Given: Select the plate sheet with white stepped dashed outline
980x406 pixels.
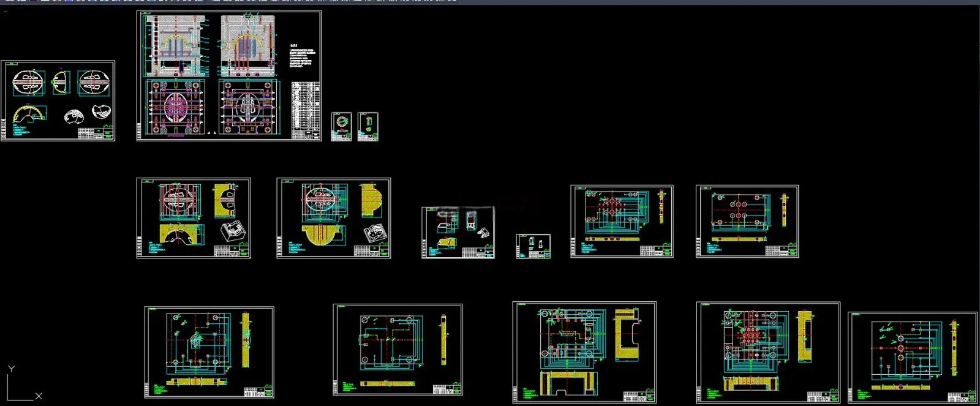Looking at the screenshot, I should 398,350.
